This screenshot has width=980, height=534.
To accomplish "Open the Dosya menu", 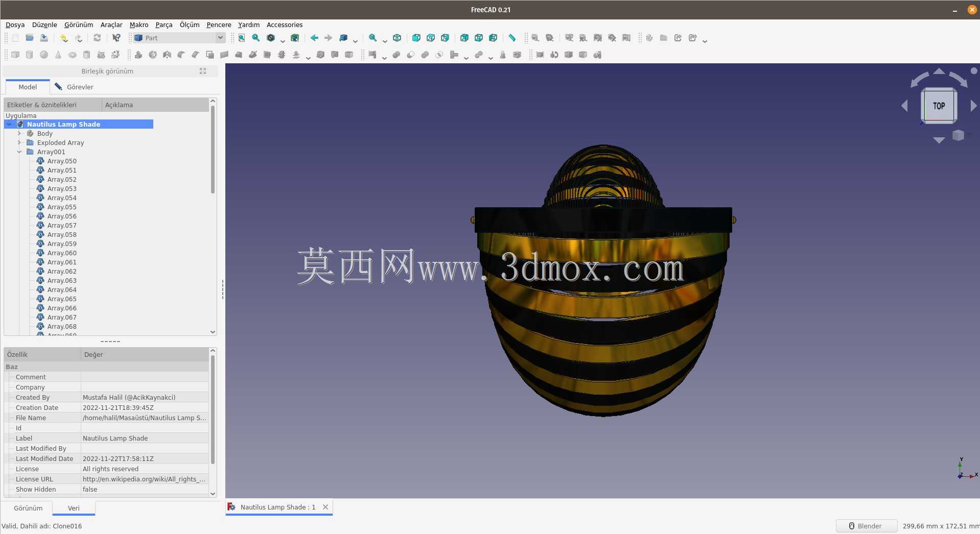I will (15, 25).
